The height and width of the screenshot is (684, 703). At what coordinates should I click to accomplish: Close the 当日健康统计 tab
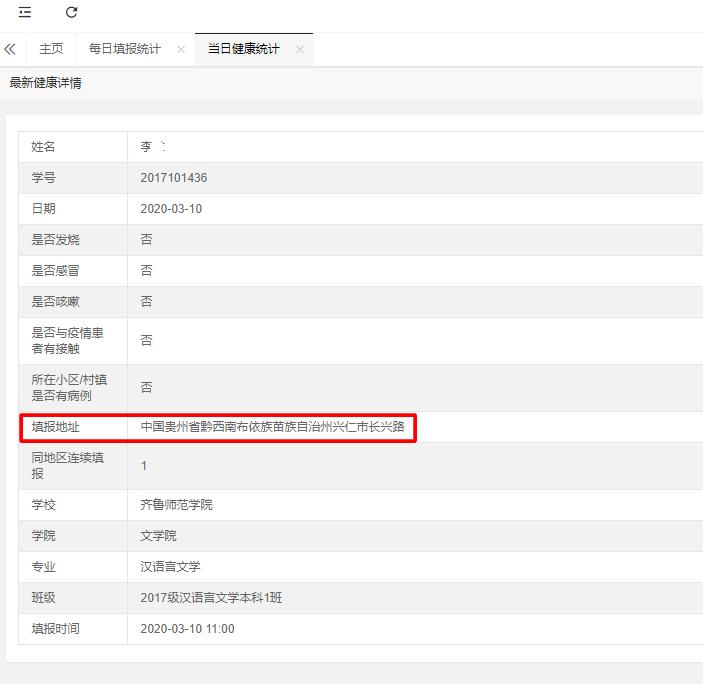pos(300,50)
